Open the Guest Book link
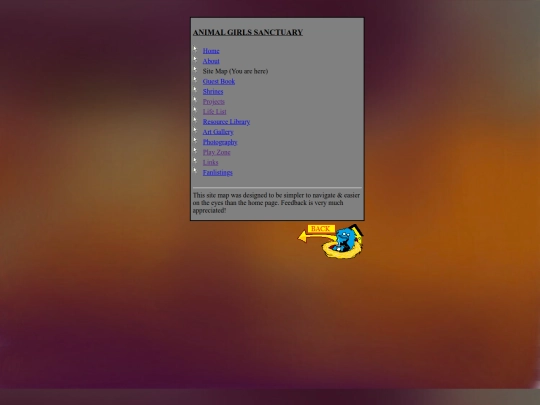540x405 pixels. (219, 82)
